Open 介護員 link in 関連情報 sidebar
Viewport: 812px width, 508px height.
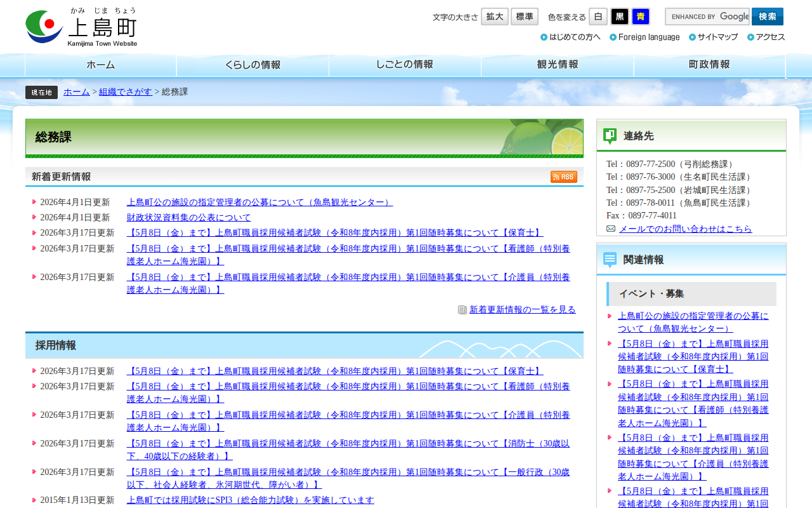point(693,457)
